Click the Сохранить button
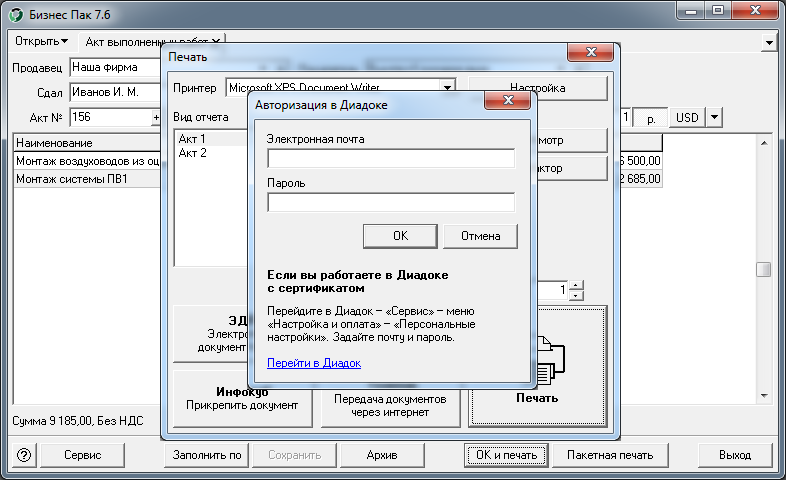The height and width of the screenshot is (480, 786). pos(295,455)
